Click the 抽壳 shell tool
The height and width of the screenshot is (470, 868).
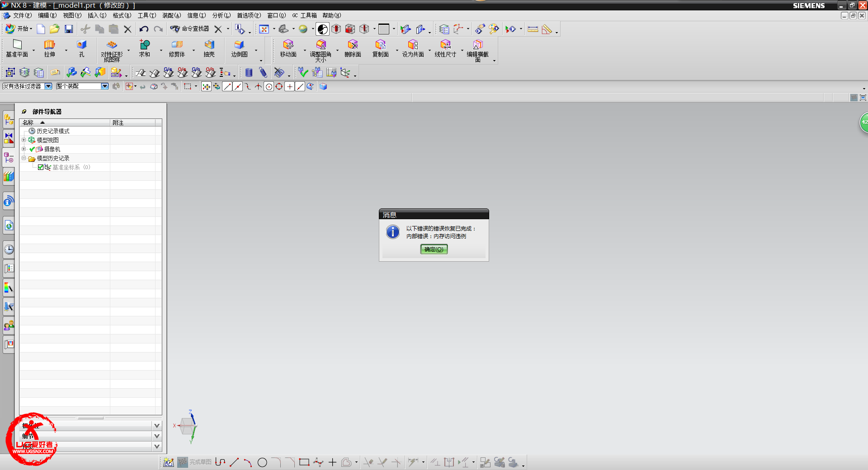coord(209,48)
